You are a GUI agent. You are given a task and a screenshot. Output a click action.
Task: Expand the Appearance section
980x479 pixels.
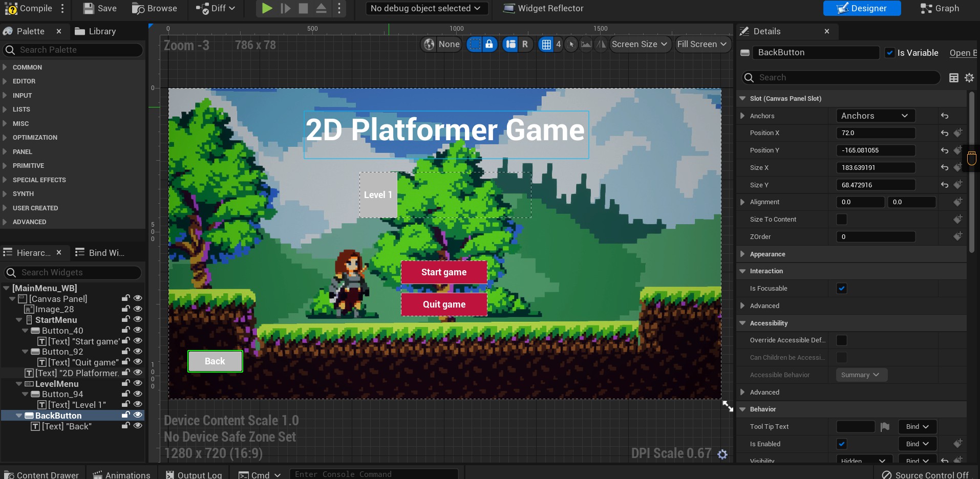(767, 254)
